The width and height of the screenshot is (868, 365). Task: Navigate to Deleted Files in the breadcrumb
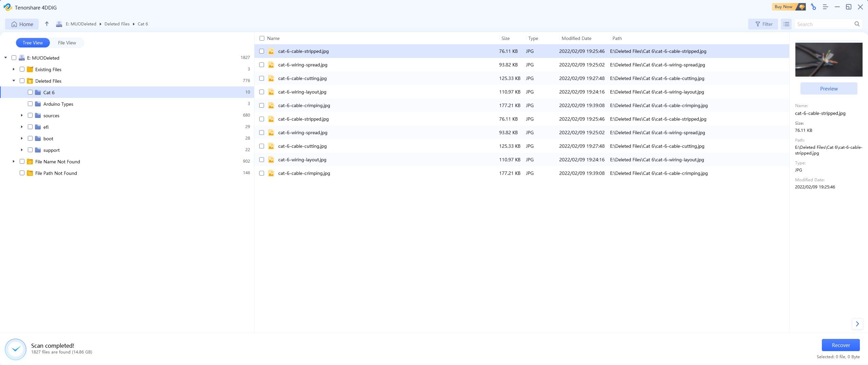point(117,24)
